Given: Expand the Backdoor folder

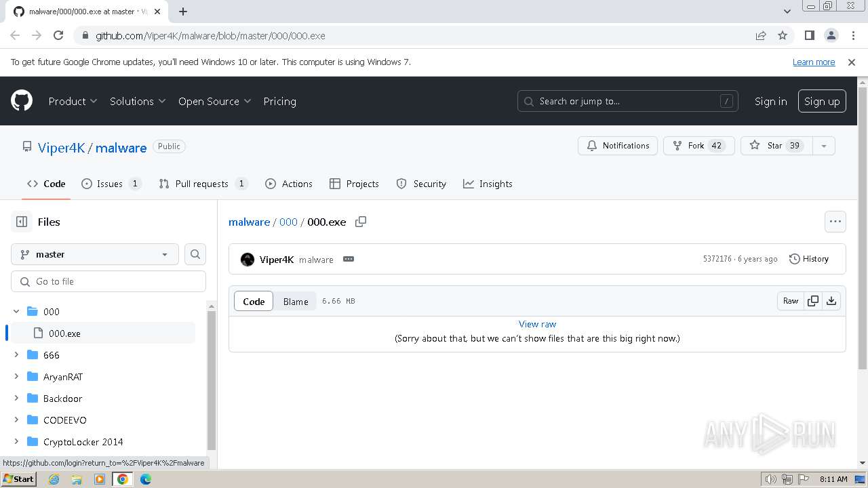Looking at the screenshot, I should point(17,398).
